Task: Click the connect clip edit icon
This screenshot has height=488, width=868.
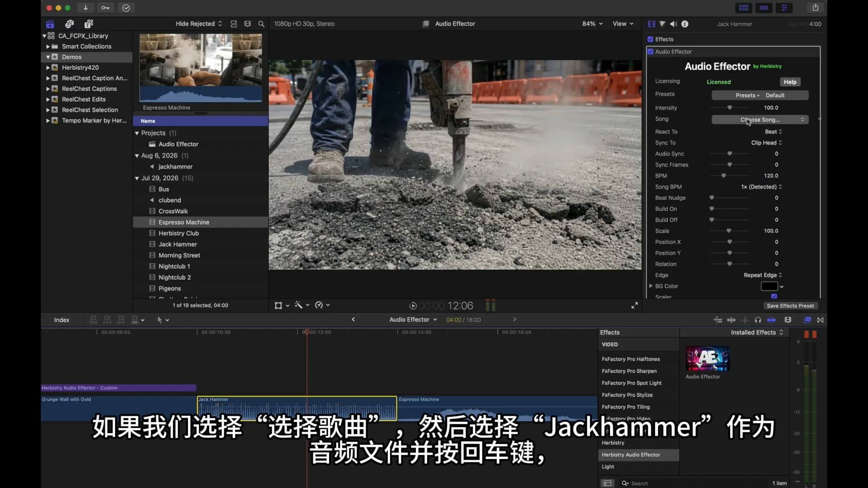Action: pyautogui.click(x=93, y=320)
